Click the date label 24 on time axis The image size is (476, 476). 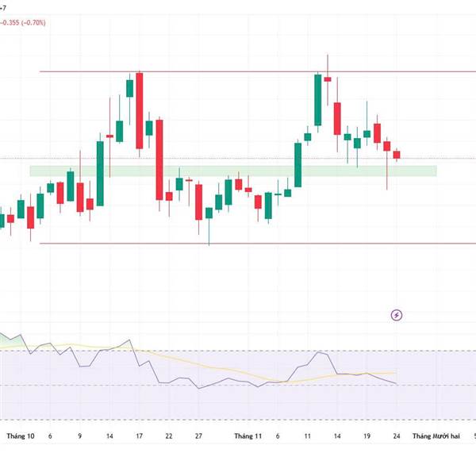point(397,436)
